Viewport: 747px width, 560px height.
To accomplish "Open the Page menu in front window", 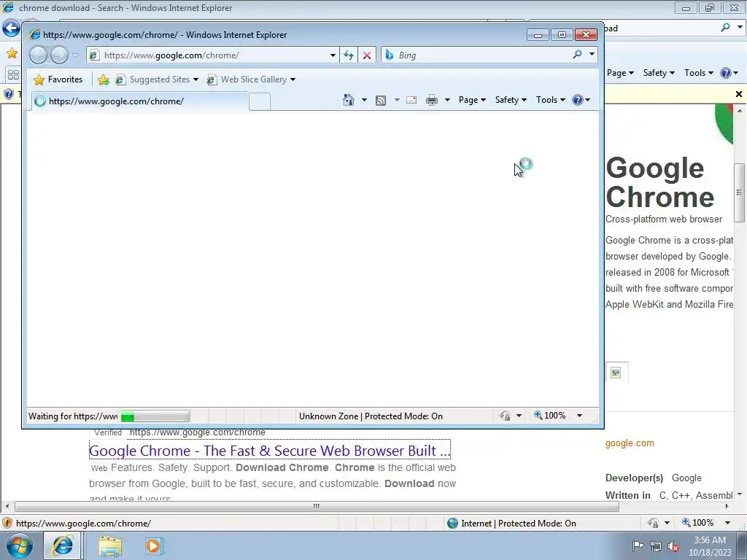I will (x=472, y=100).
